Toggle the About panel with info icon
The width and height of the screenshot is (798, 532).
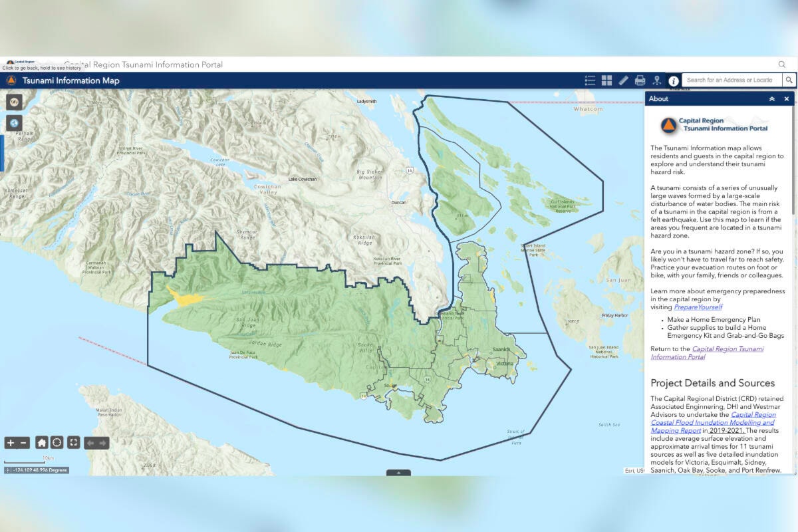(x=673, y=80)
